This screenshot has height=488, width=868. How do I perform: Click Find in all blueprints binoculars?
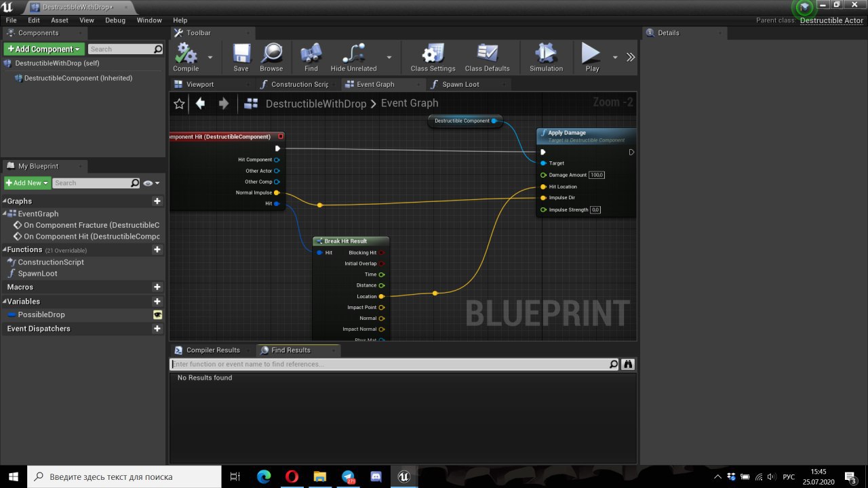pos(628,364)
